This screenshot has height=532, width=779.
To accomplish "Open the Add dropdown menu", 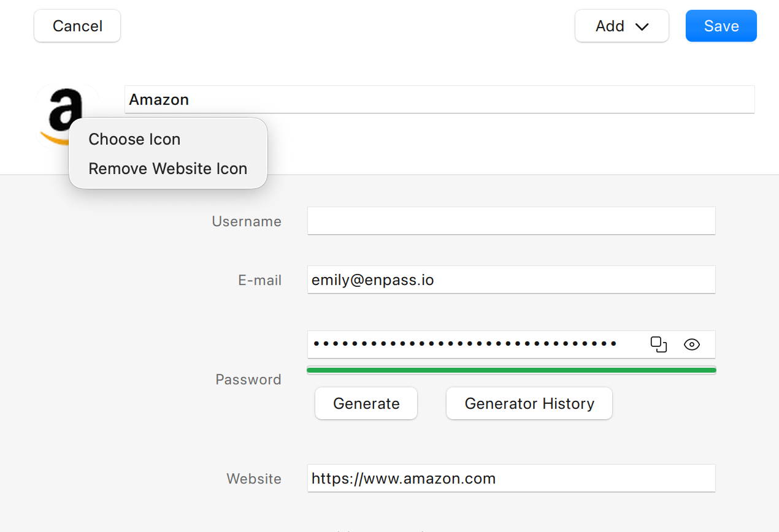I will coord(621,26).
